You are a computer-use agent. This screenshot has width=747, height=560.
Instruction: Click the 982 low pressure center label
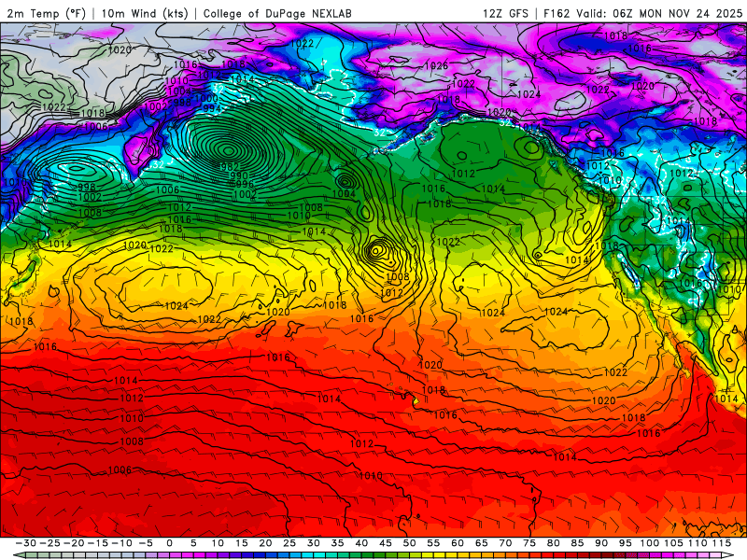(x=230, y=167)
